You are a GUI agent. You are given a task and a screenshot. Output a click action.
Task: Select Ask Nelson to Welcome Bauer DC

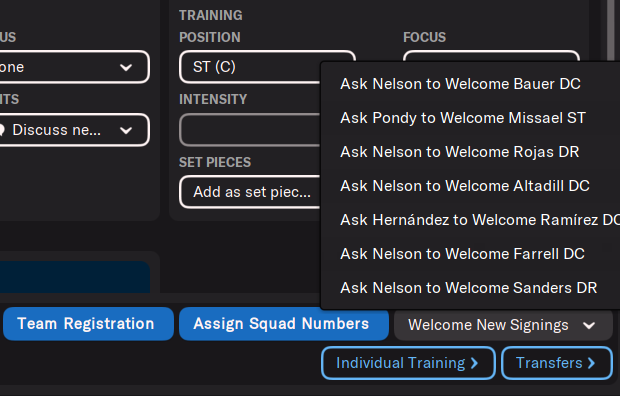(471, 84)
